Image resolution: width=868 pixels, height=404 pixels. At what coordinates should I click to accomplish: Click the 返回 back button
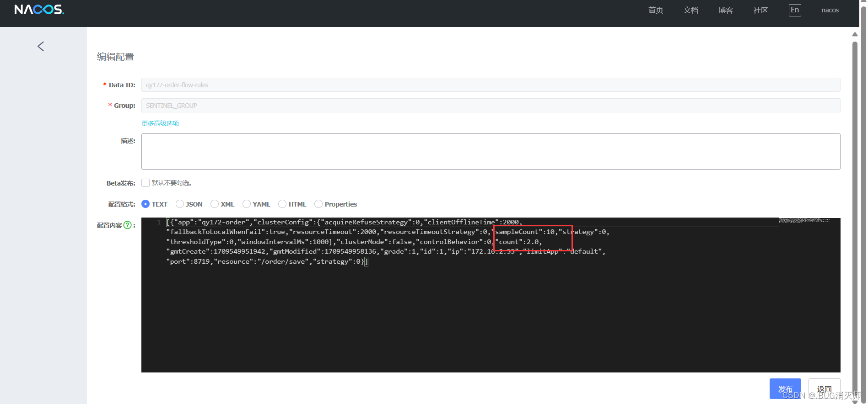coord(824,388)
